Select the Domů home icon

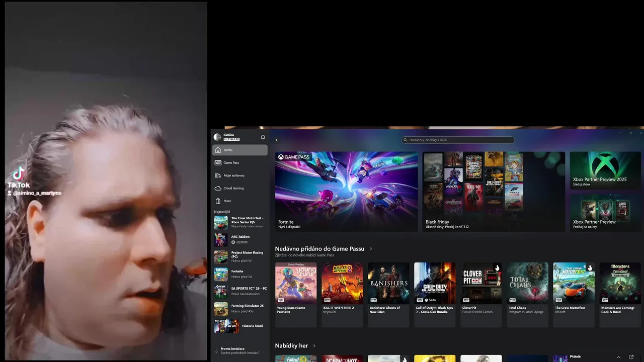pyautogui.click(x=218, y=150)
